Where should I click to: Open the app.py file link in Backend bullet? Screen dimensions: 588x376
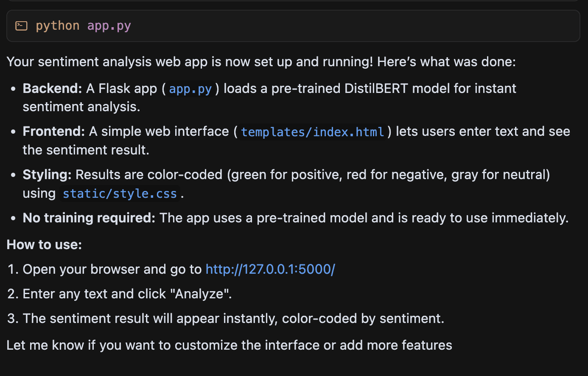pos(190,89)
